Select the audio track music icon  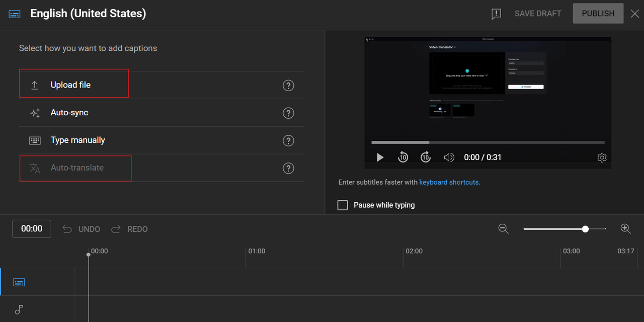pyautogui.click(x=19, y=309)
